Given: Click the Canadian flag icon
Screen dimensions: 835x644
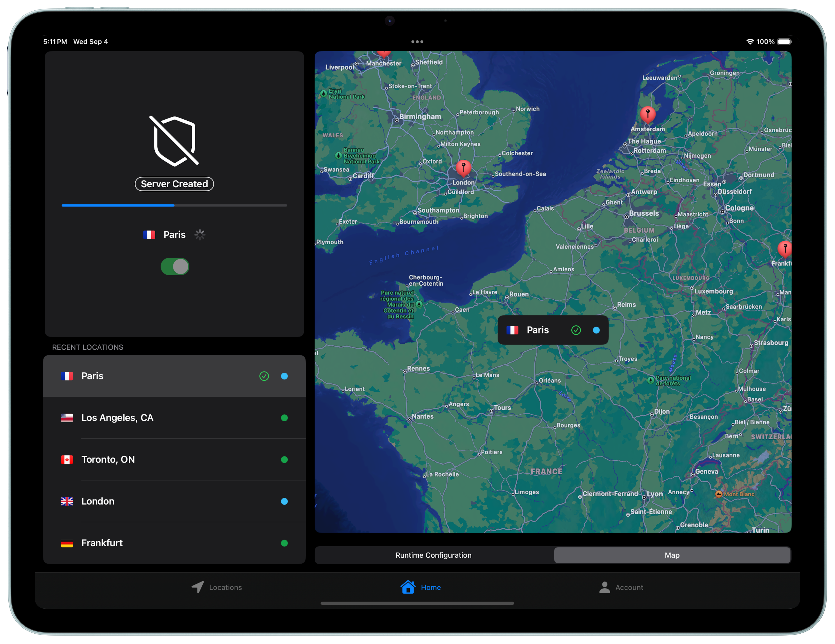Looking at the screenshot, I should [x=67, y=459].
